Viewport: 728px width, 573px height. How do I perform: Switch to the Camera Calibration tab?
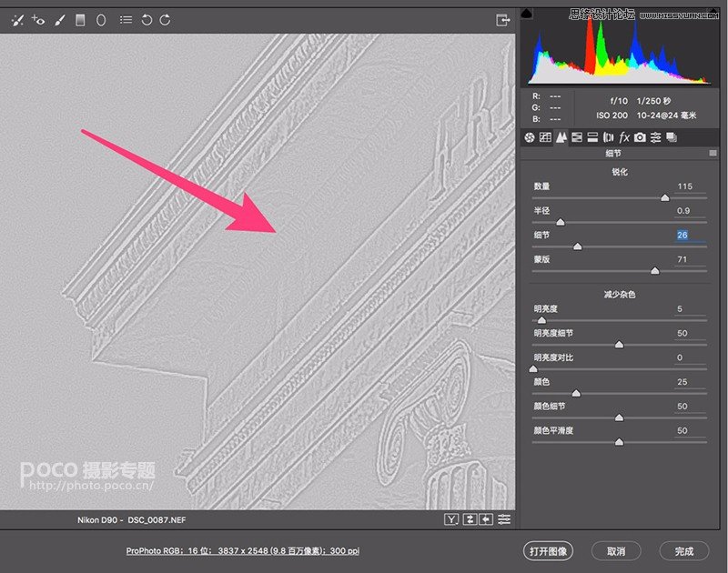pos(640,137)
